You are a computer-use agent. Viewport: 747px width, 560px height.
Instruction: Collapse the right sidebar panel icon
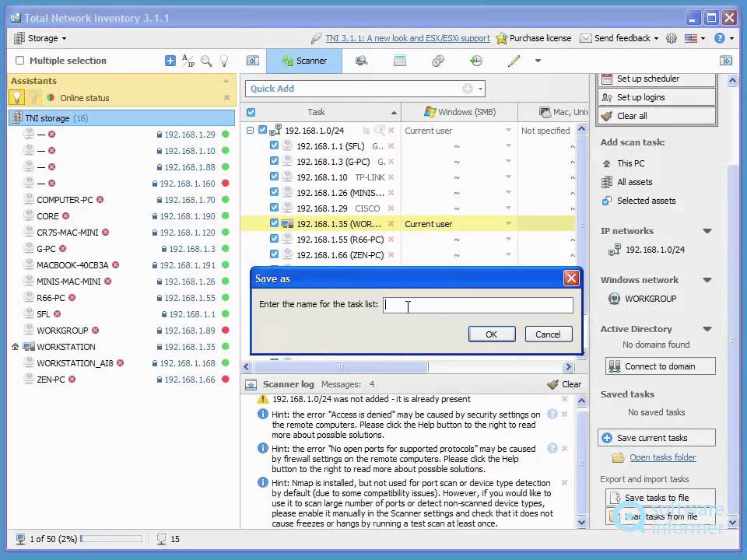(725, 61)
